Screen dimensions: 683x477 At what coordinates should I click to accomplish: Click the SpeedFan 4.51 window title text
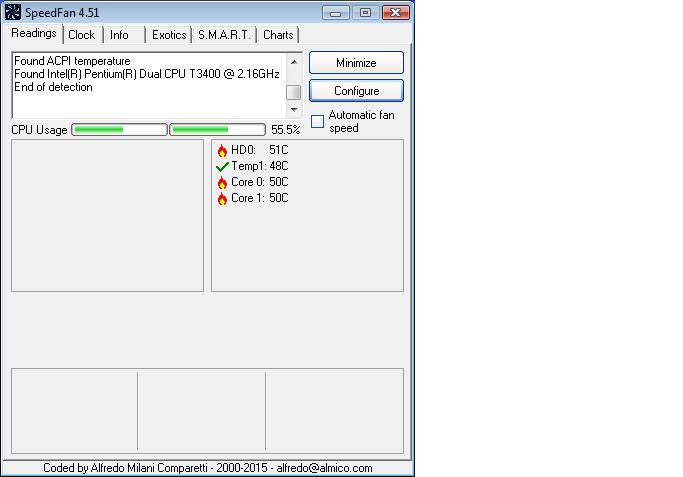click(62, 13)
